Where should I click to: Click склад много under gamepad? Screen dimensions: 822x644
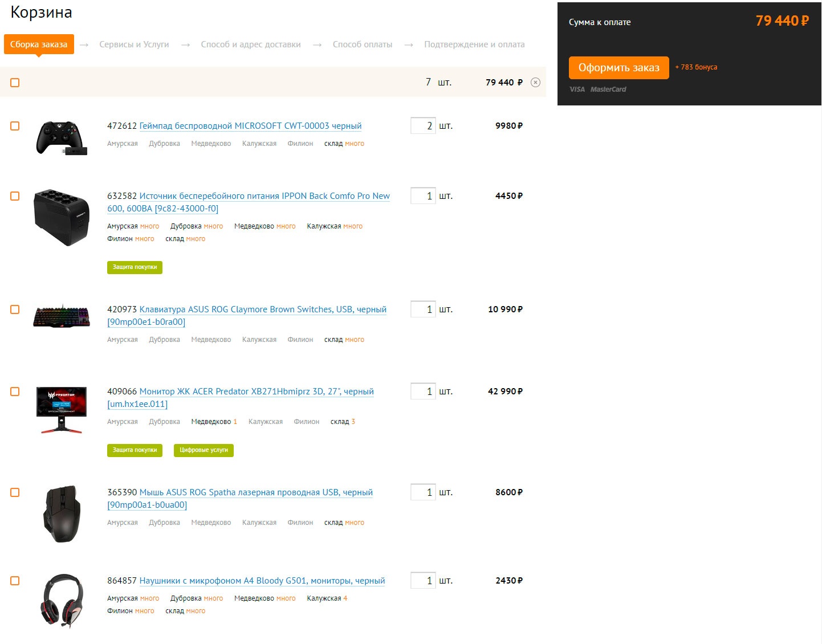point(344,144)
